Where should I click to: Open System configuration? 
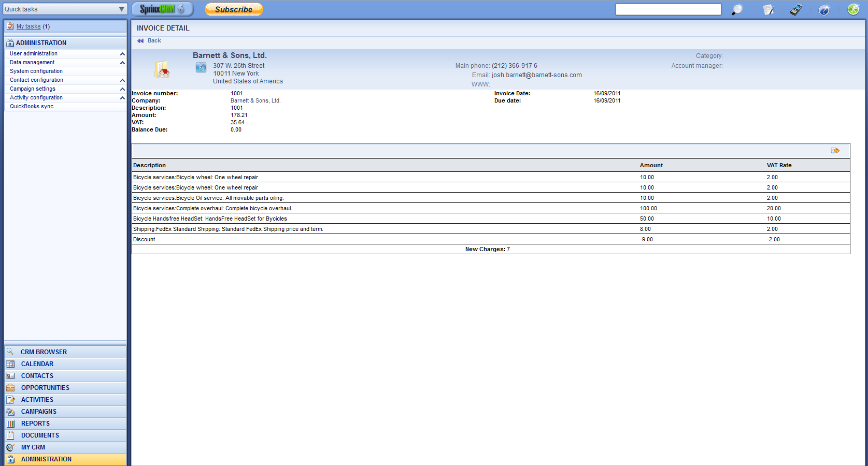(x=36, y=71)
